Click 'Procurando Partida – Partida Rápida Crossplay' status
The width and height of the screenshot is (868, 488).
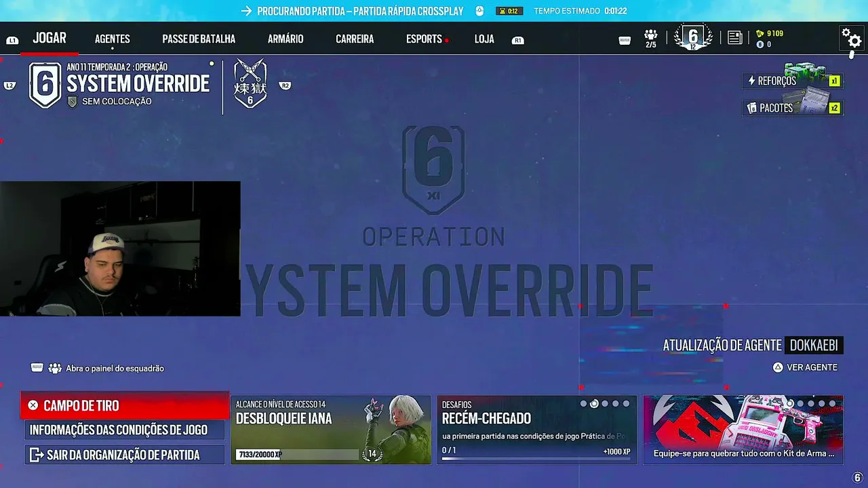tap(360, 11)
